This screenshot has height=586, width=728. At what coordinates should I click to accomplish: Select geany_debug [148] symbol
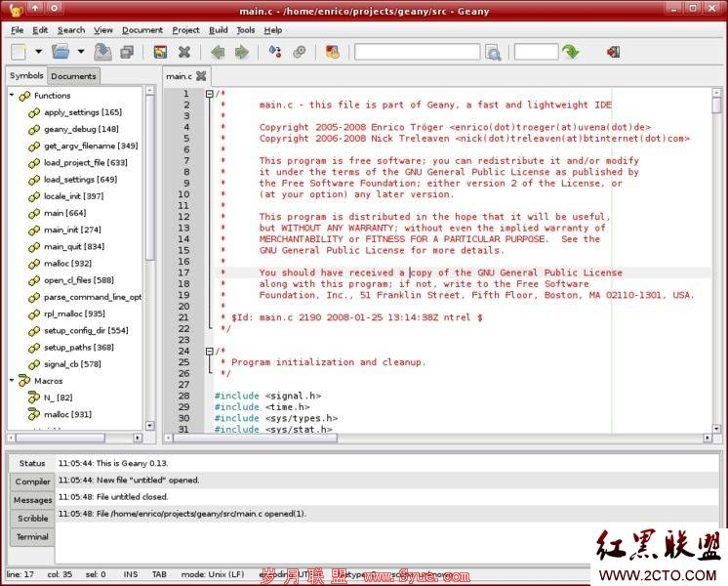(x=81, y=129)
